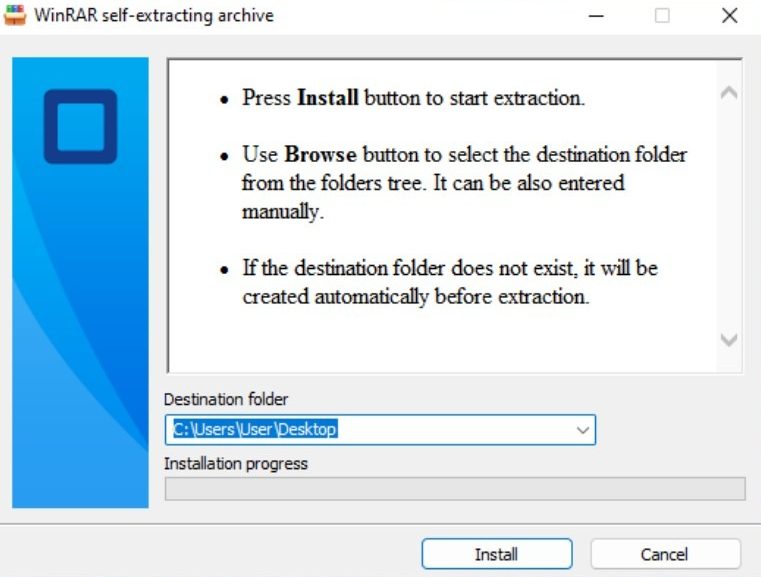
Task: Click the scroll up arrow in instructions box
Action: (729, 92)
